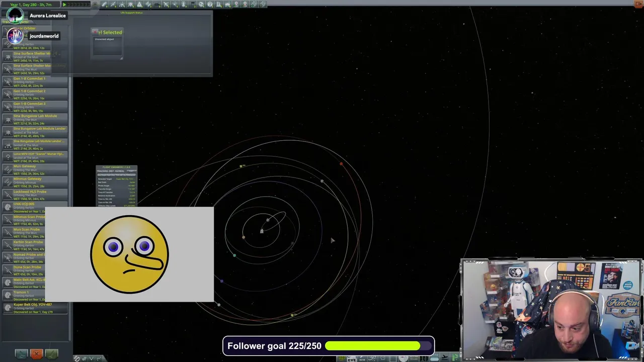Click the red Terminate X button

click(x=36, y=354)
